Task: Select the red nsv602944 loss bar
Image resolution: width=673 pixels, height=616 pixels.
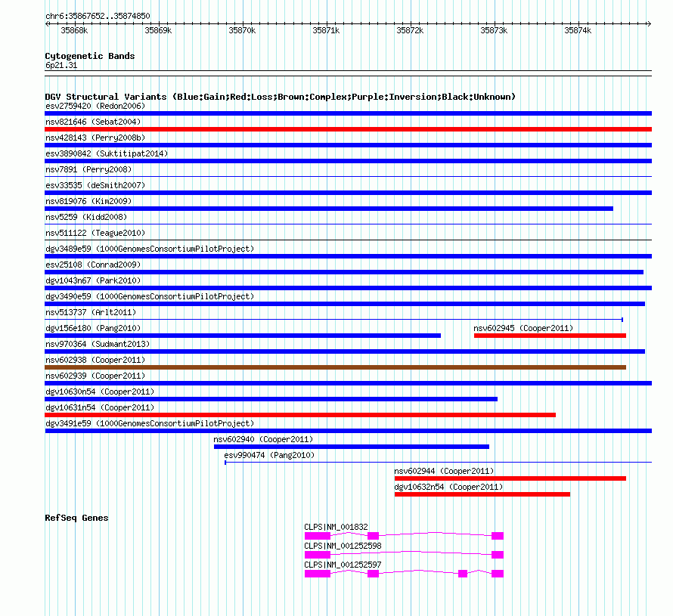Action: [x=510, y=478]
